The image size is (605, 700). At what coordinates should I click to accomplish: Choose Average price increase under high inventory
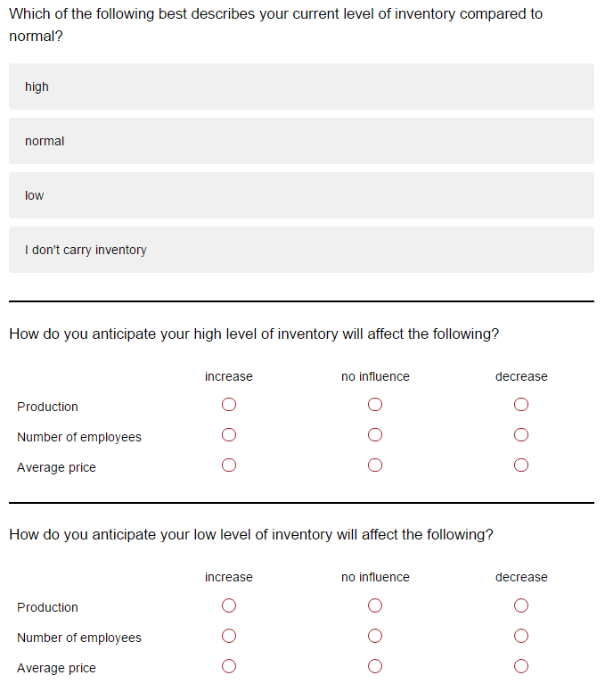pyautogui.click(x=229, y=465)
